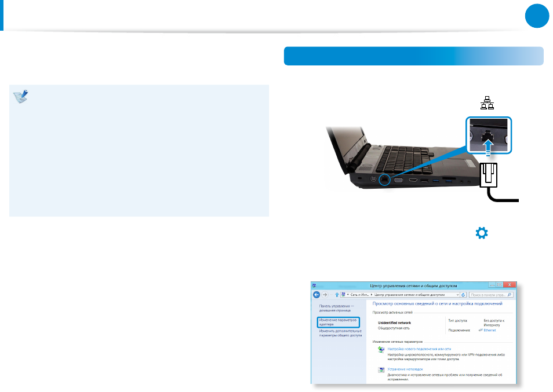Click the 'Настройка нового подключения' icon

381,349
